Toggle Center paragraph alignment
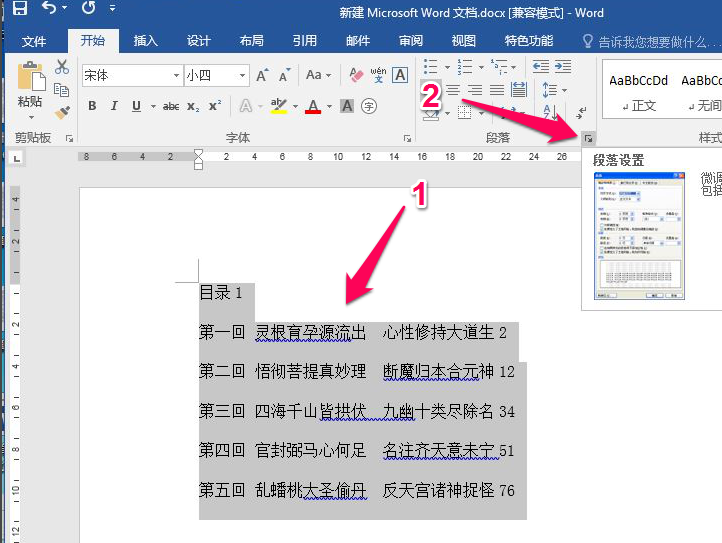The width and height of the screenshot is (722, 543). pos(453,90)
